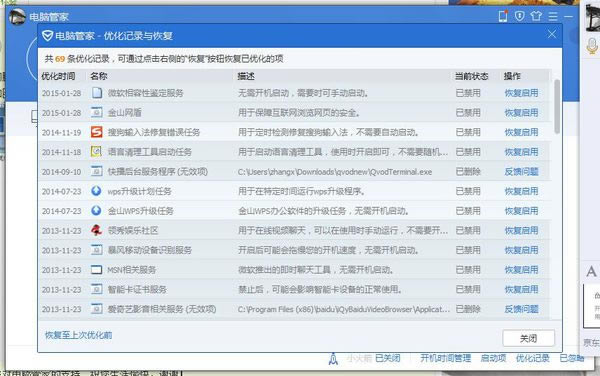Click the shield logo in dialog title

47,36
